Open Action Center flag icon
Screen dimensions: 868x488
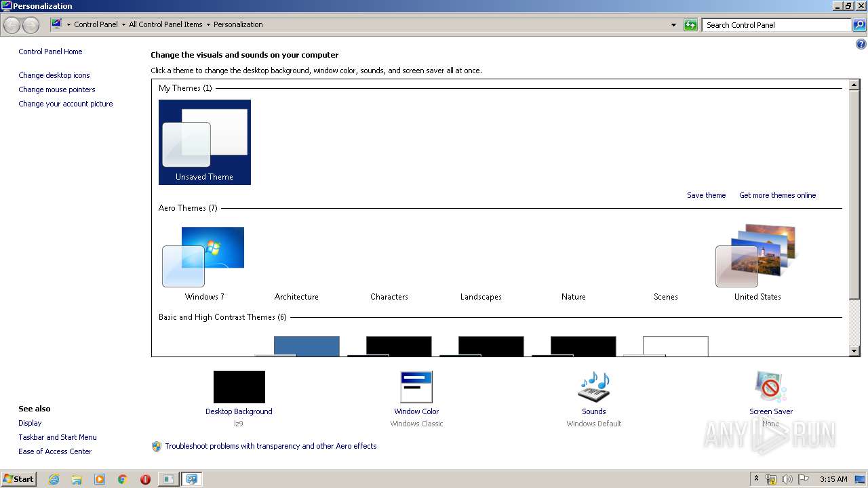click(x=804, y=479)
